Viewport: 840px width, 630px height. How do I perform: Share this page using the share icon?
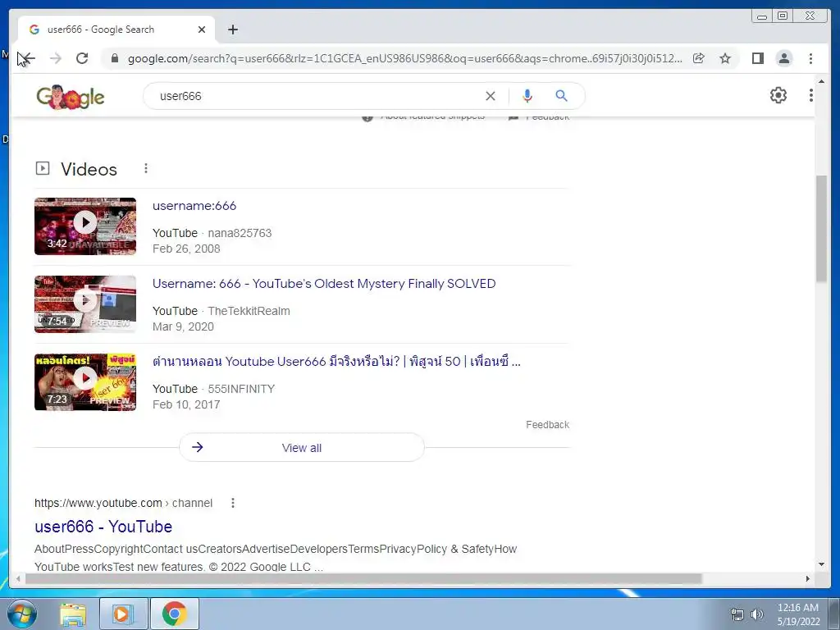(698, 58)
